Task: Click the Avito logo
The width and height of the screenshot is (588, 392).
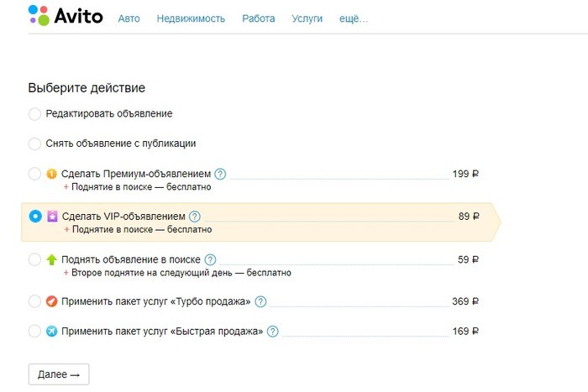Action: 66,15
